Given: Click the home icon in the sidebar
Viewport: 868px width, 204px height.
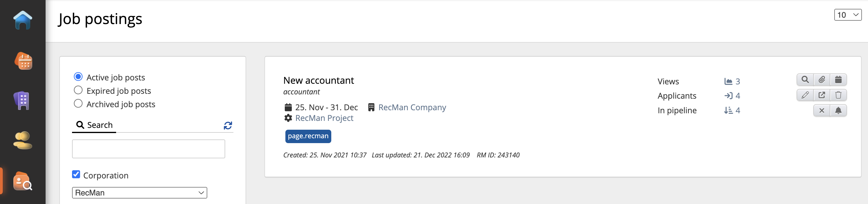Looking at the screenshot, I should coord(22,20).
